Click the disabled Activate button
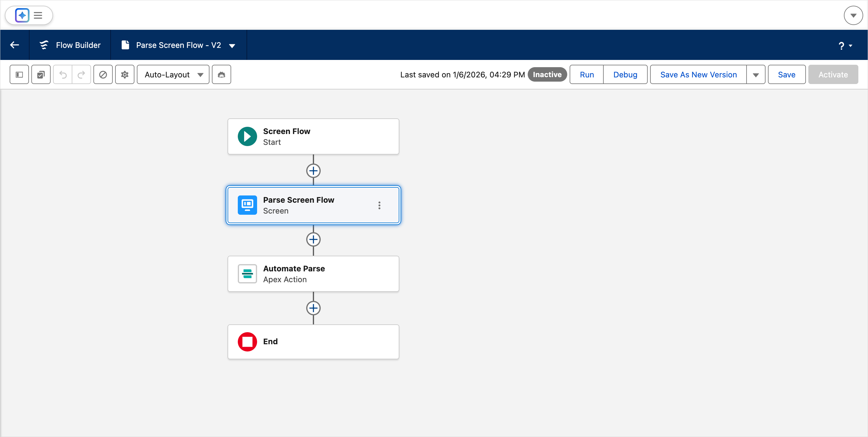The image size is (868, 437). (833, 74)
